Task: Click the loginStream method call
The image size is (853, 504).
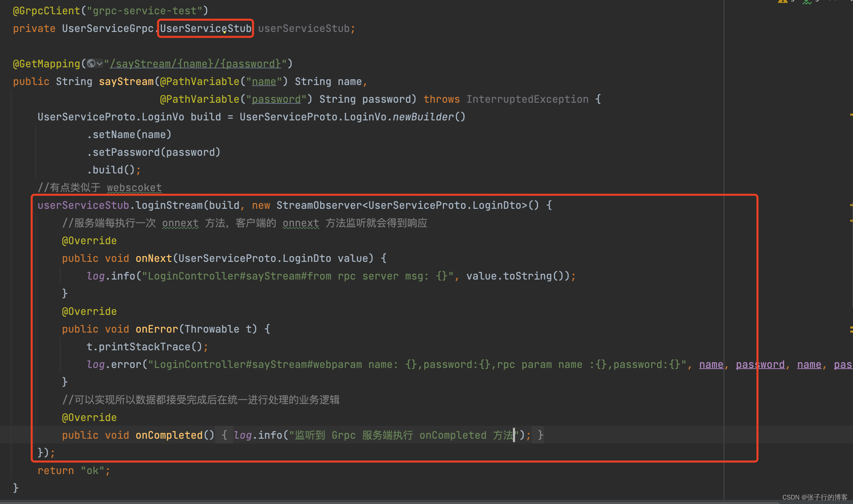Action: point(169,205)
